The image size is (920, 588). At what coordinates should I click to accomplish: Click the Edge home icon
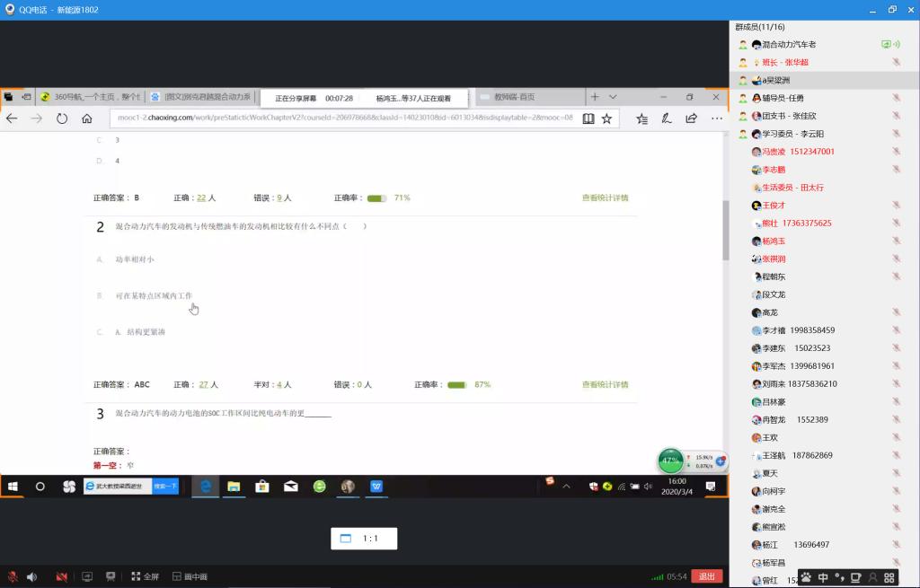(x=87, y=118)
